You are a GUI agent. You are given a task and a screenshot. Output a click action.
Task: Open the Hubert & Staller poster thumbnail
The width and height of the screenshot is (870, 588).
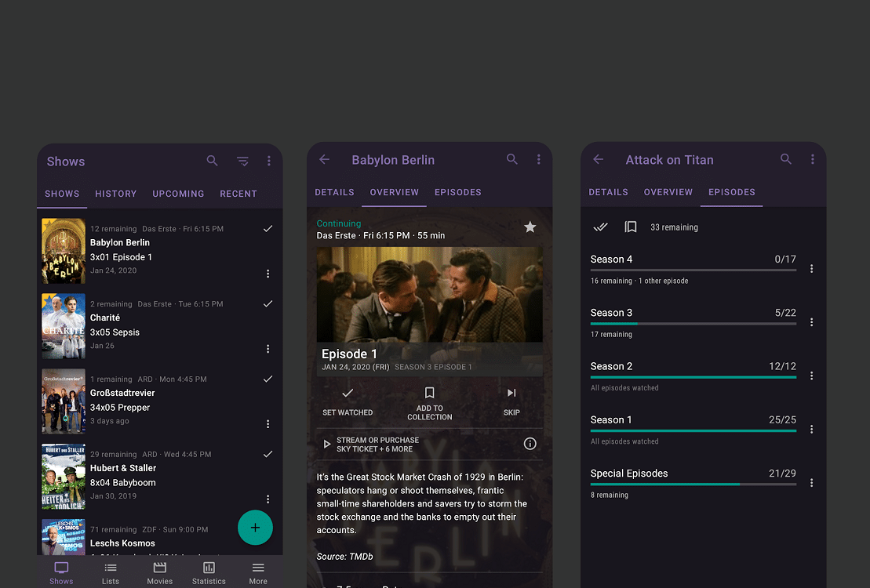click(x=64, y=477)
